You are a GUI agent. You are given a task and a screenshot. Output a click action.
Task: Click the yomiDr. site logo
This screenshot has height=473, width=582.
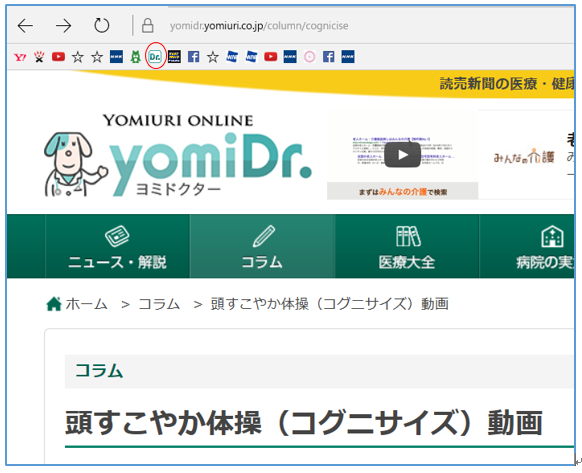tap(210, 164)
